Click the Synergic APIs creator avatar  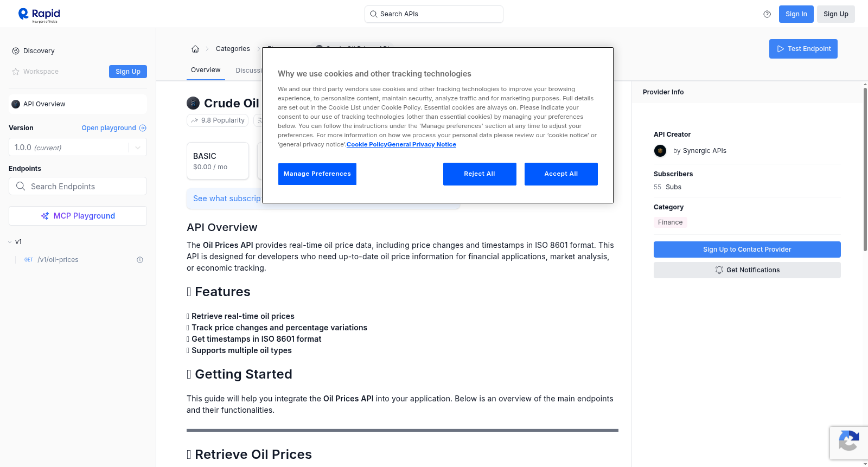coord(660,151)
